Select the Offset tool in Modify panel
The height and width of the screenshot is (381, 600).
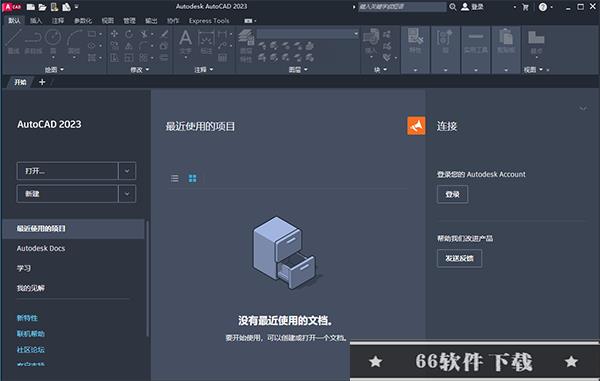coord(164,58)
